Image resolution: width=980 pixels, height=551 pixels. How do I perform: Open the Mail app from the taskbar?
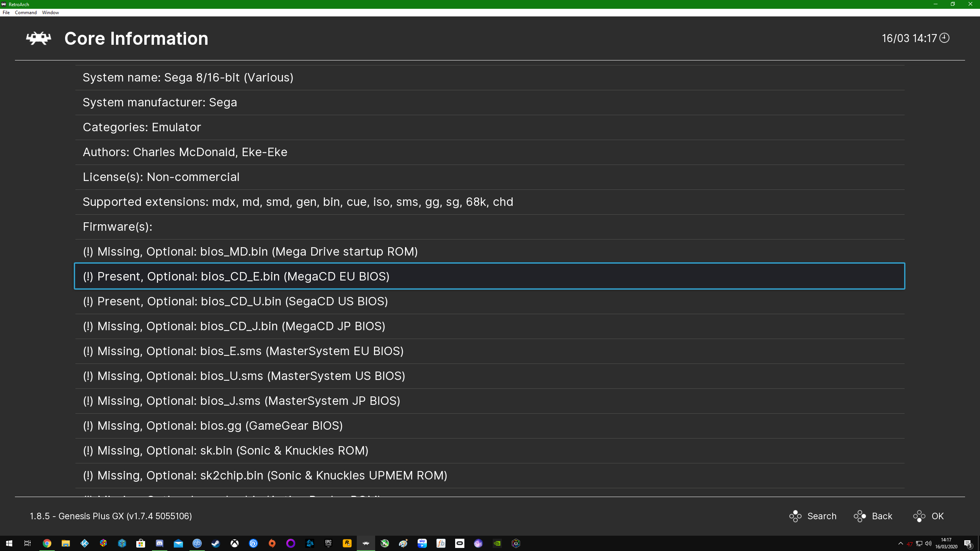(x=178, y=543)
